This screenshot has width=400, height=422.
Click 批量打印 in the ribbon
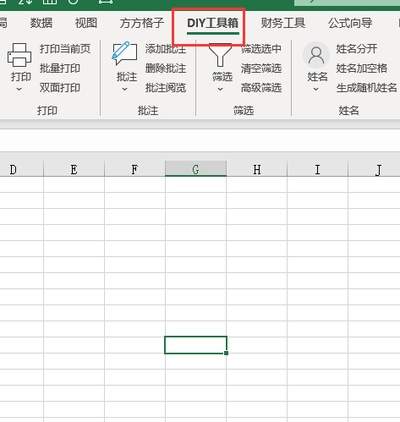(x=60, y=68)
